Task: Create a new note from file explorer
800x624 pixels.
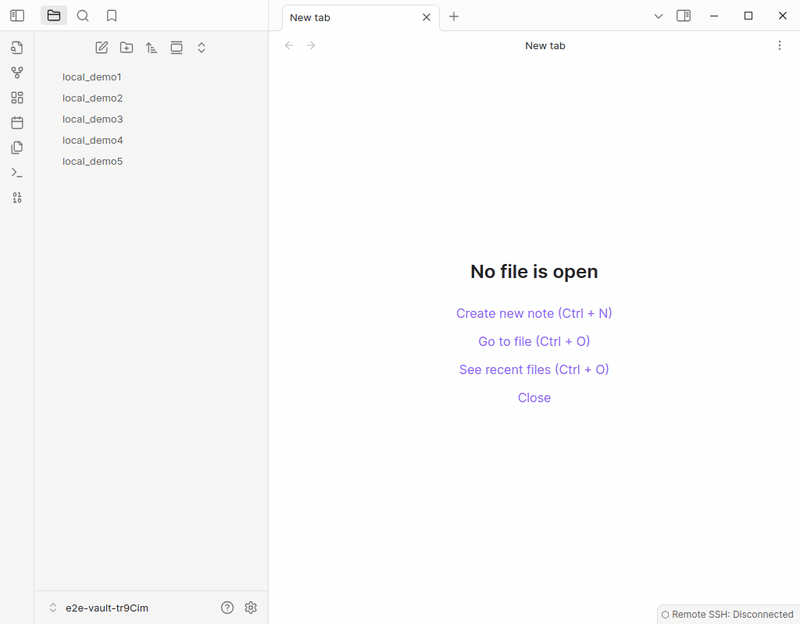Action: 102,47
